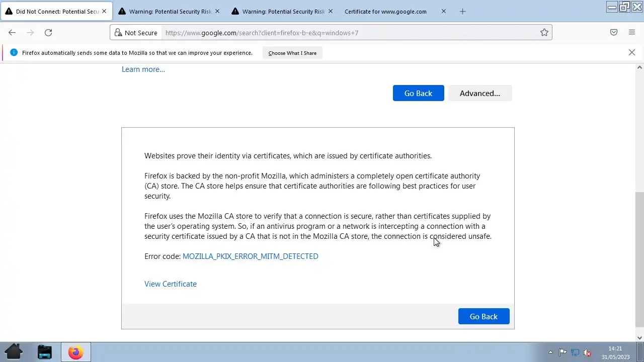This screenshot has height=362, width=644.
Task: Click the Firefox taskbar icon
Action: (76, 352)
